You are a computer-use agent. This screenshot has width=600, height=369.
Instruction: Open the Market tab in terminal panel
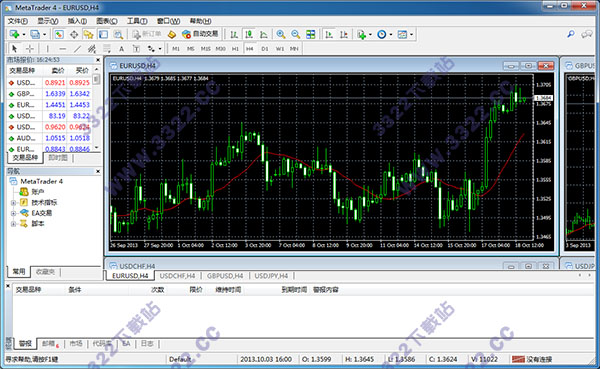click(x=76, y=344)
